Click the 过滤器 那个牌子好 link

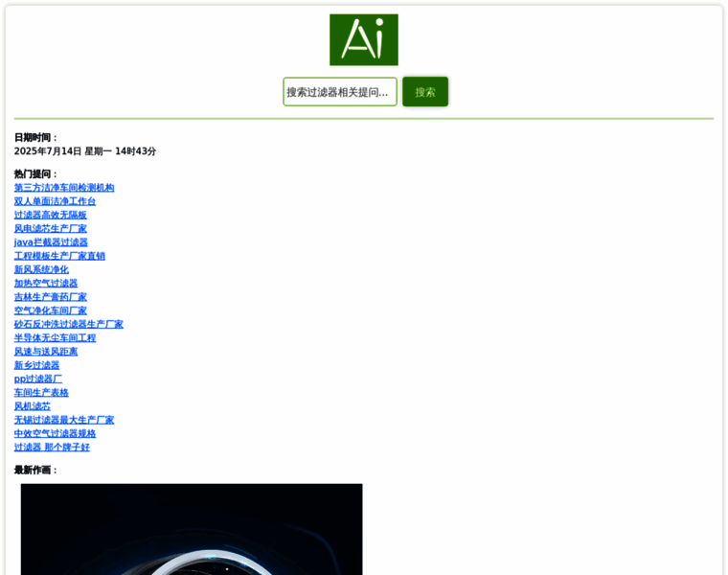tap(52, 448)
